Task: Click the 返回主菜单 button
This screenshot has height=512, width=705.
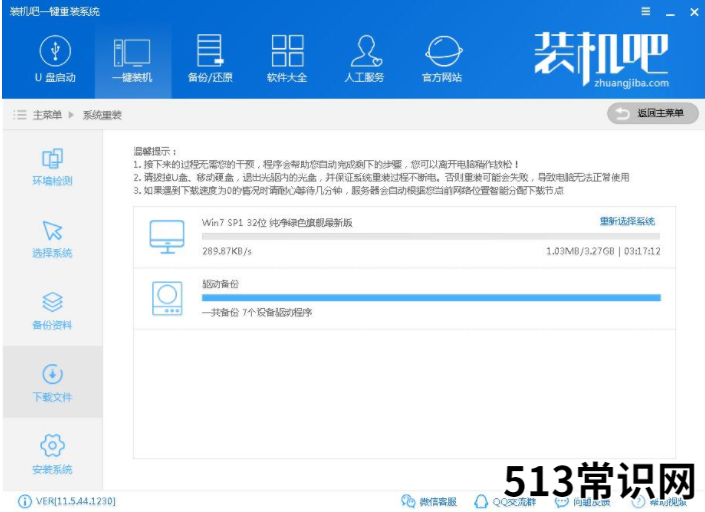Action: (652, 113)
